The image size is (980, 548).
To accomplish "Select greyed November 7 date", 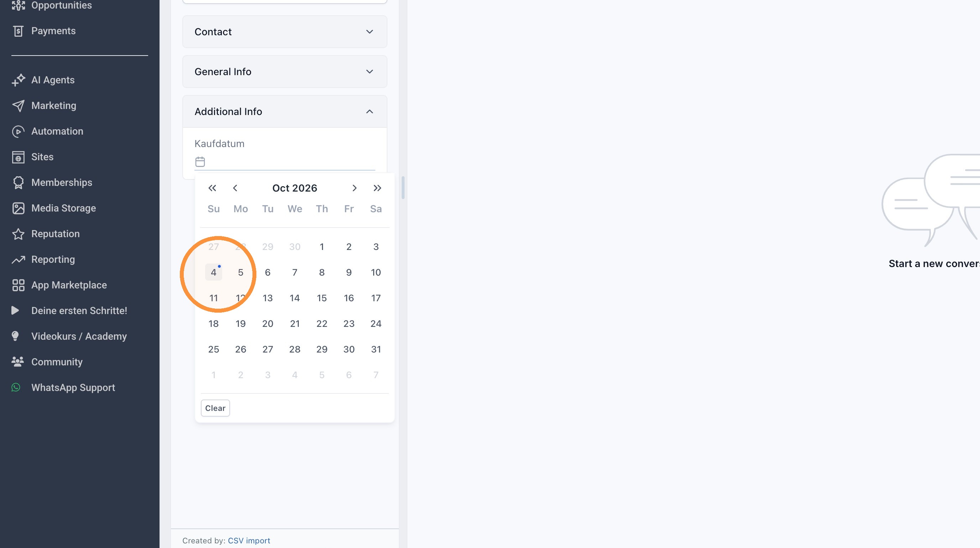I will point(376,375).
